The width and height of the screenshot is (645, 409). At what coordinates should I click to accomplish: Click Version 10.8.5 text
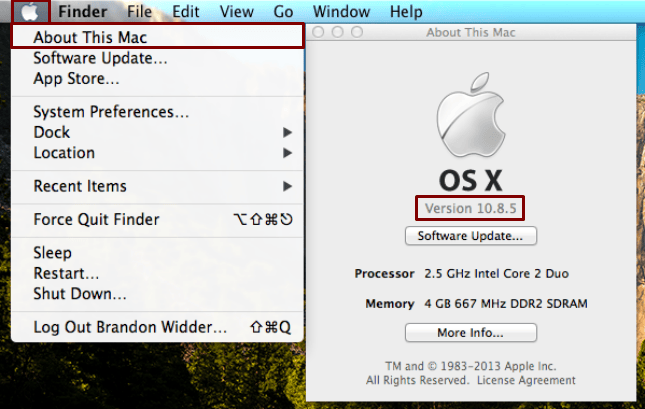tap(470, 208)
